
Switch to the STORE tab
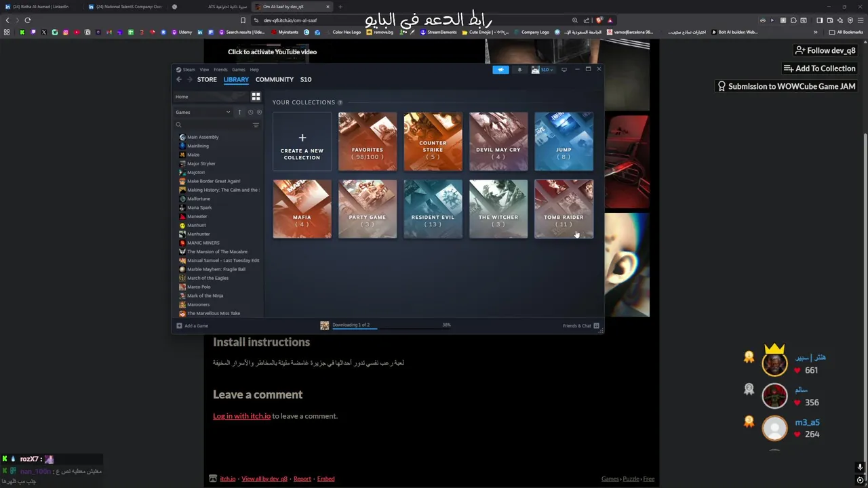click(x=207, y=79)
